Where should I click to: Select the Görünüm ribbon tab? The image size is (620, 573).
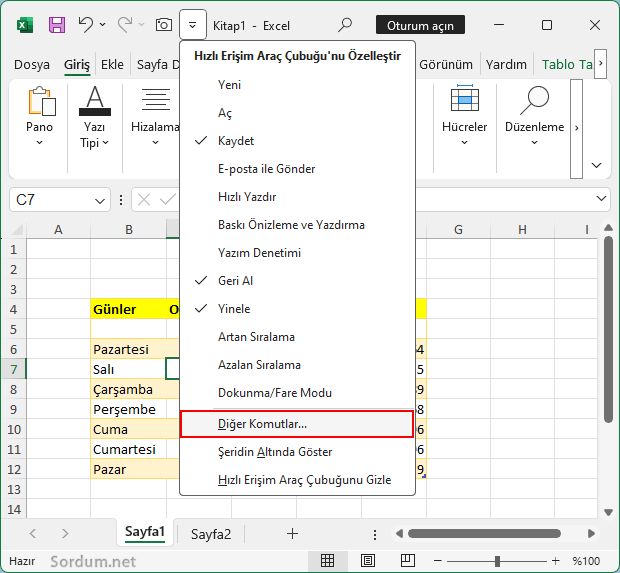pos(446,64)
